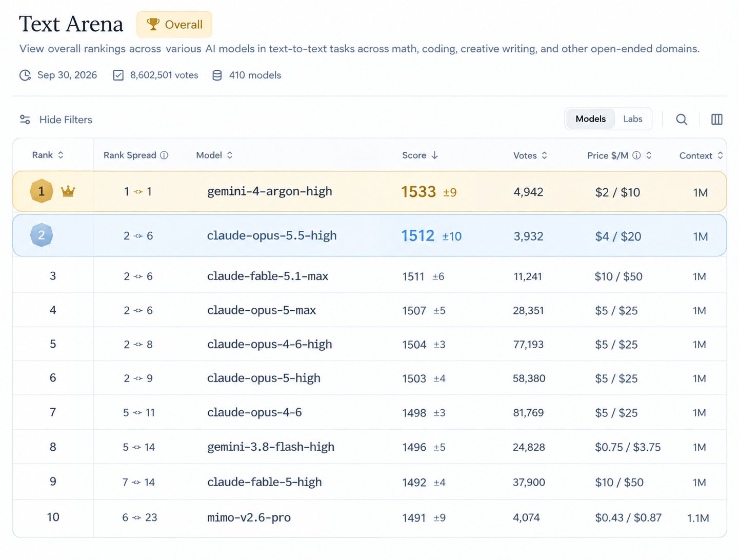
Task: Click the $0.75 / $3.75 price cell
Action: point(628,447)
